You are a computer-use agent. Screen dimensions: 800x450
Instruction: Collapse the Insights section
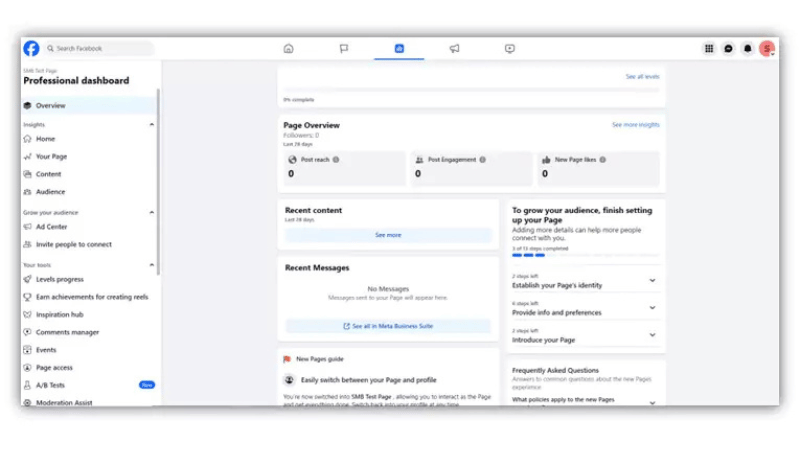click(152, 124)
